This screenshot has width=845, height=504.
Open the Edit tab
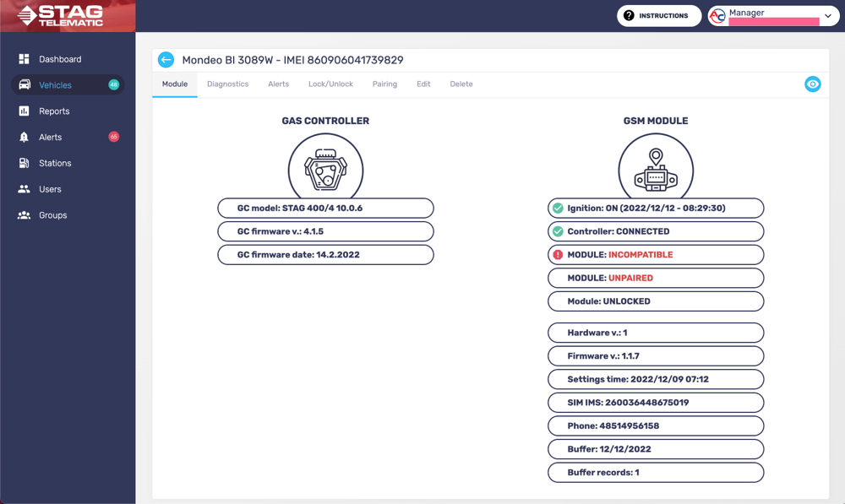coord(423,84)
